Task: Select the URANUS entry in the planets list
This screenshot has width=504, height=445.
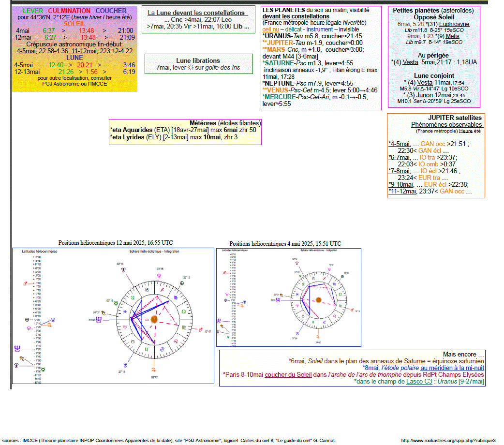Action: (312, 36)
